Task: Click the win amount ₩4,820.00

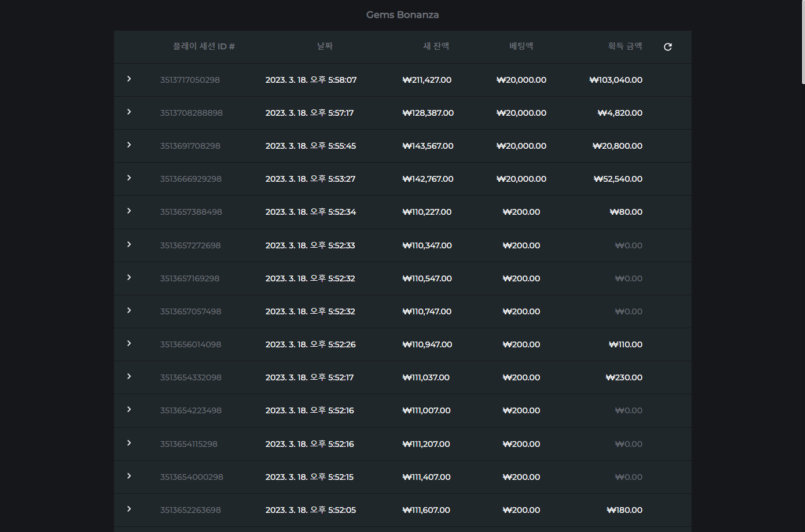Action: (620, 113)
